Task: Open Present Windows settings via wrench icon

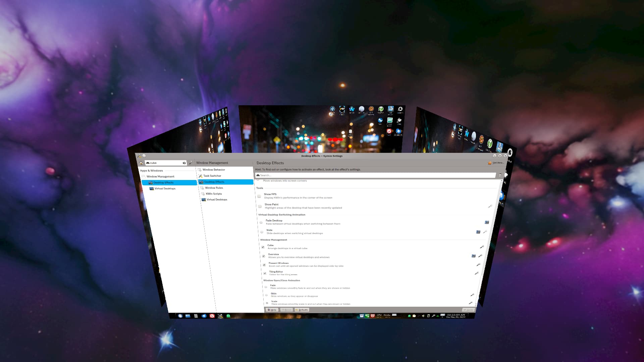Action: pos(478,264)
